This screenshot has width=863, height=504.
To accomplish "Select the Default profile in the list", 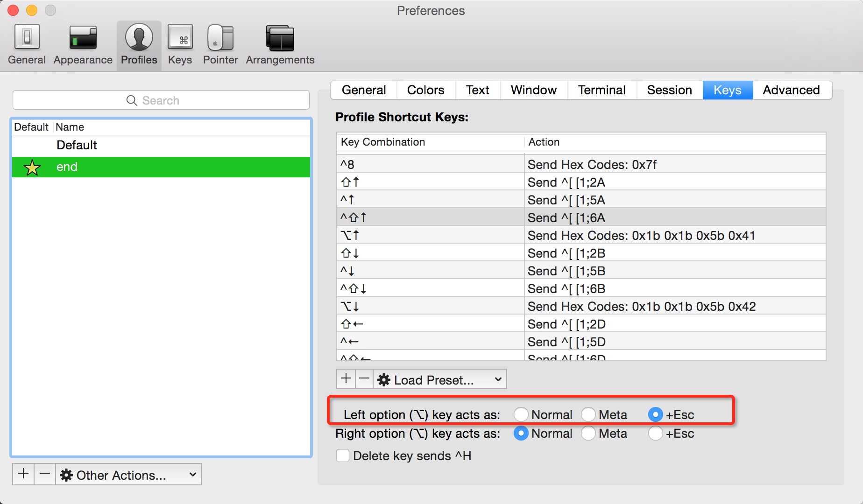I will tap(77, 145).
